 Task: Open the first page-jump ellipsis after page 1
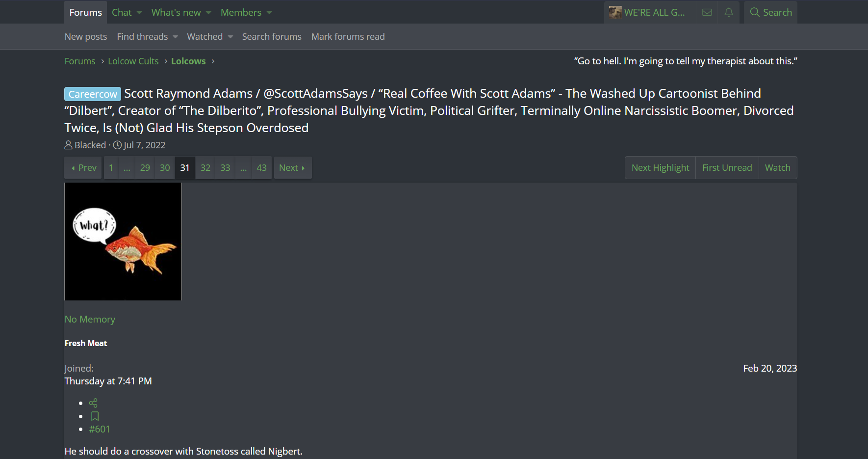click(127, 168)
